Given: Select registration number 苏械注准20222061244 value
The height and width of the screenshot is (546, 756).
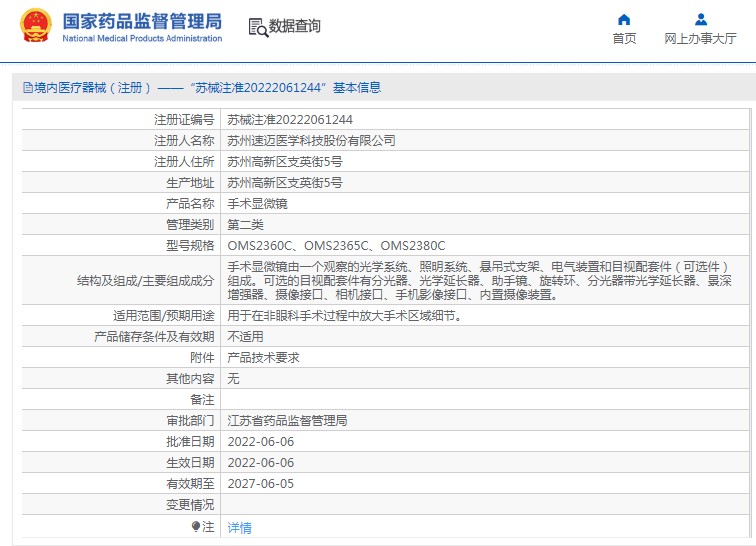Looking at the screenshot, I should pos(290,120).
